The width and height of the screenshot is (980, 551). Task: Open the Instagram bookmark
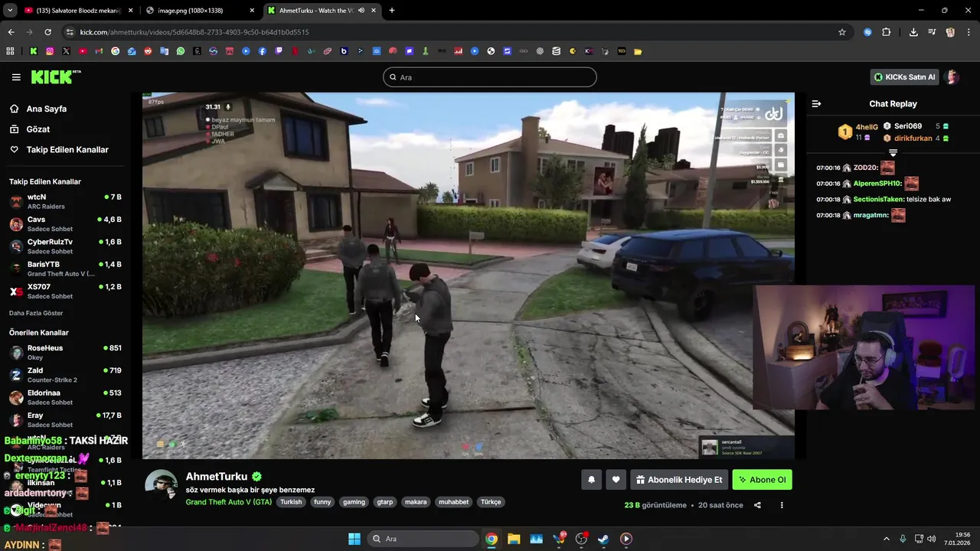[x=50, y=51]
